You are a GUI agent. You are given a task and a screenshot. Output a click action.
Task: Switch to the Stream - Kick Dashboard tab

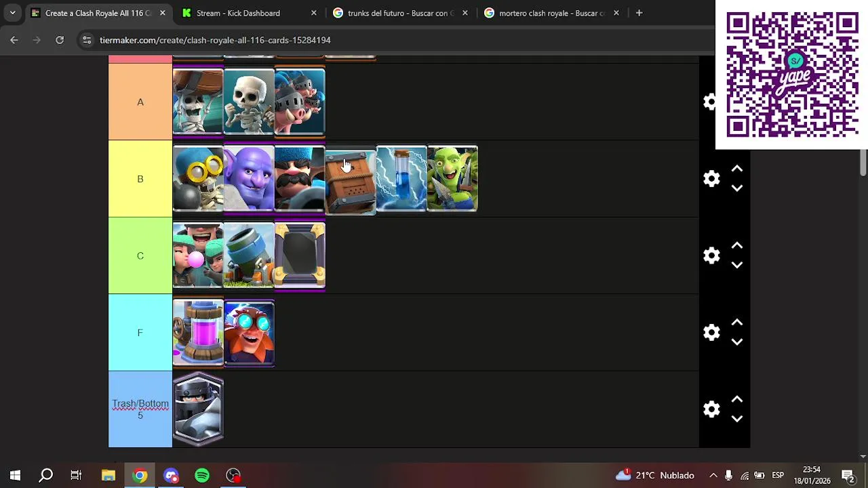[238, 13]
